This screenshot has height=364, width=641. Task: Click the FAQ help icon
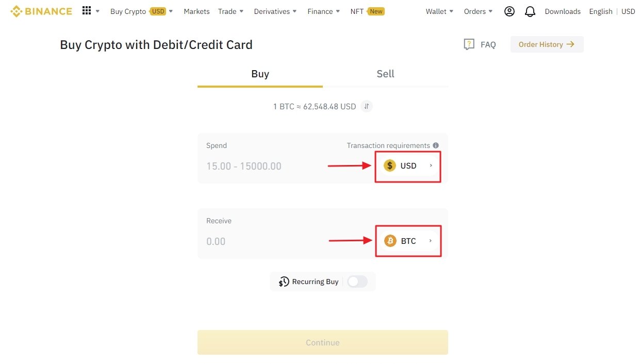469,44
